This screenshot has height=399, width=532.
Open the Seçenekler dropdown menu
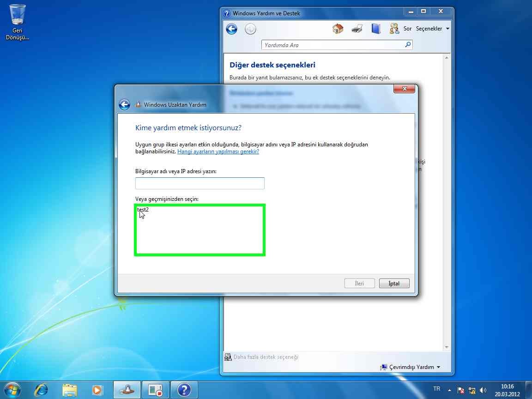click(x=433, y=29)
